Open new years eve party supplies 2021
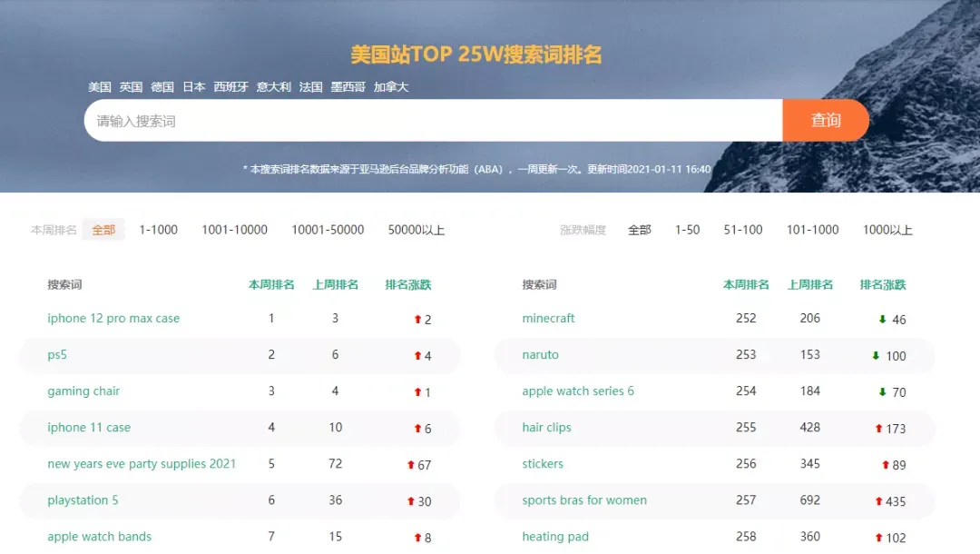980x554 pixels. coord(142,463)
